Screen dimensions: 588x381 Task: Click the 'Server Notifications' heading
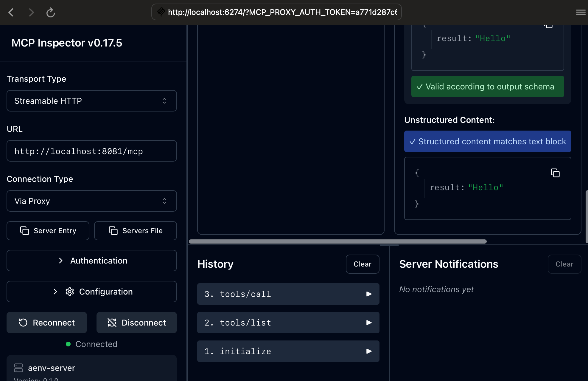tap(449, 264)
